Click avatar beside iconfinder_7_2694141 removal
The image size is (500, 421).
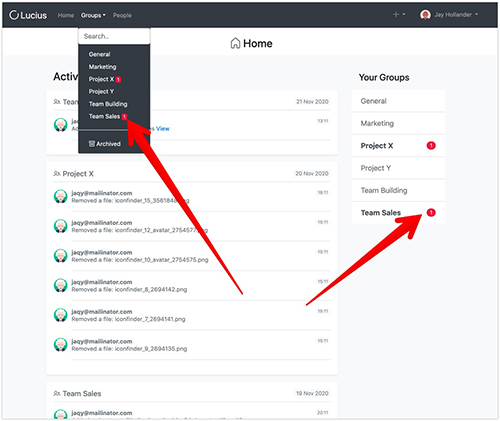pos(61,315)
